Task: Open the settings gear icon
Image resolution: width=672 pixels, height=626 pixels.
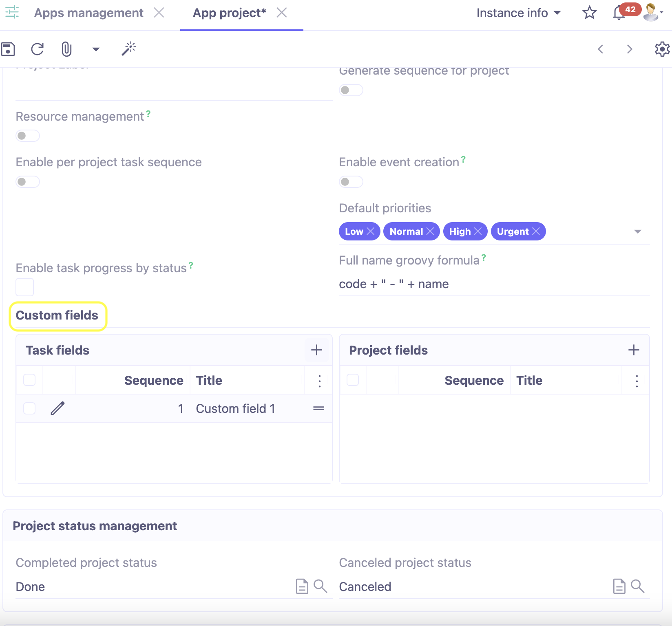Action: [x=661, y=49]
